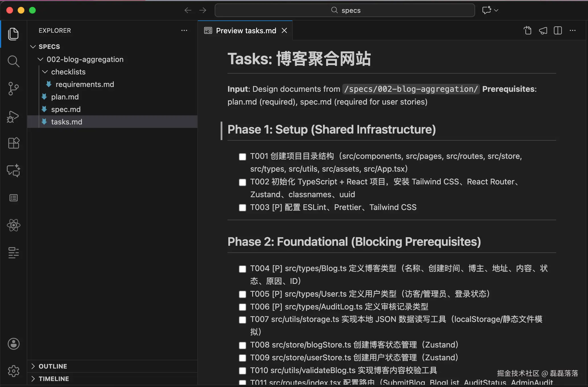Open Explorer views and more actions menu
Screen dimensions: 588x387
(184, 30)
